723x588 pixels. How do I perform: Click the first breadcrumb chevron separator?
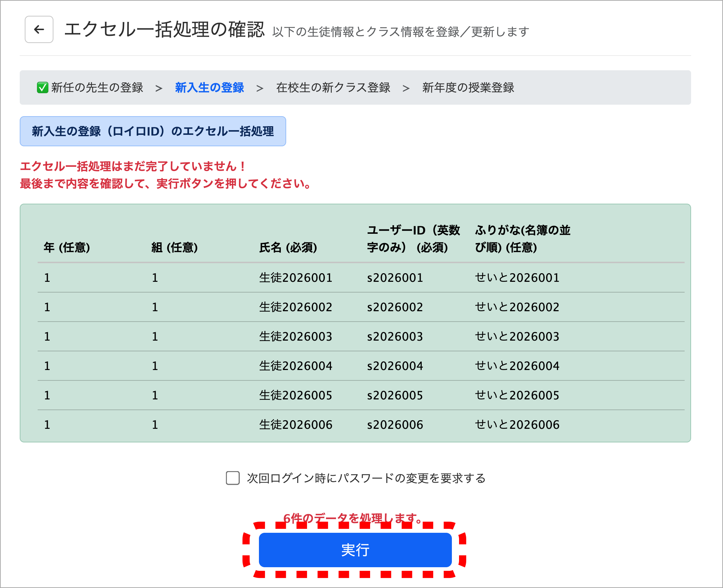pos(159,88)
